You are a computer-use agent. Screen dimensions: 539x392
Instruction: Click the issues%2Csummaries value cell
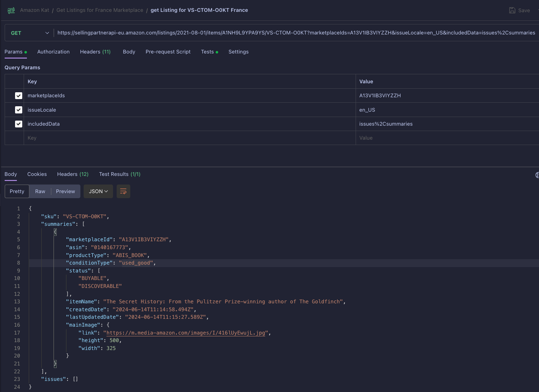[447, 124]
